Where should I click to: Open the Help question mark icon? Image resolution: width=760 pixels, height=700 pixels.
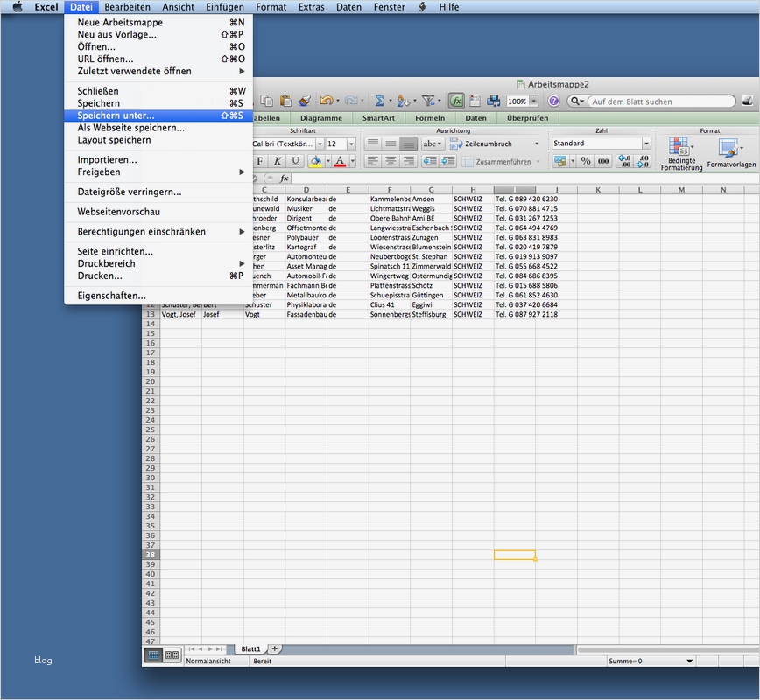pos(553,101)
